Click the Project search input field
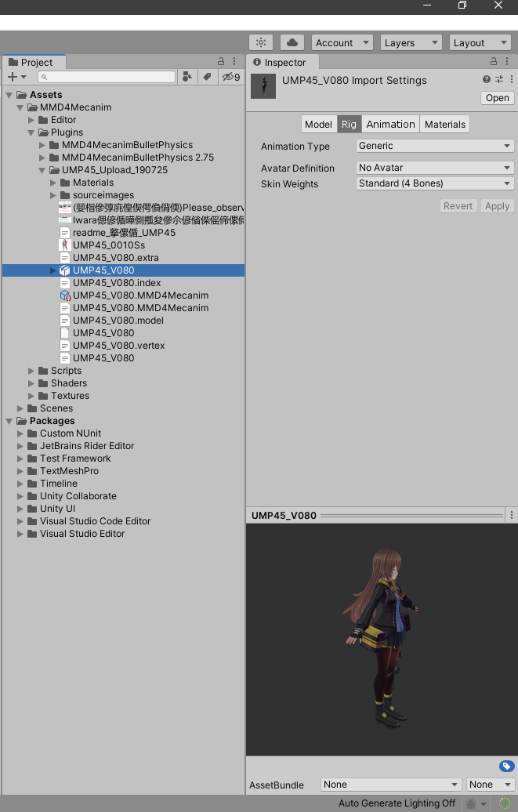Screen dimensions: 518x812 pyautogui.click(x=107, y=77)
